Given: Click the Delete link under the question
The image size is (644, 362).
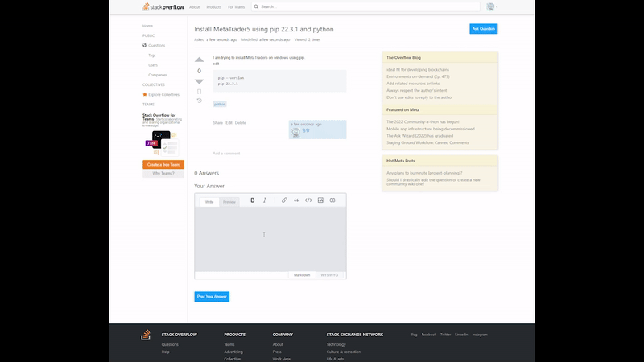Looking at the screenshot, I should click(240, 123).
